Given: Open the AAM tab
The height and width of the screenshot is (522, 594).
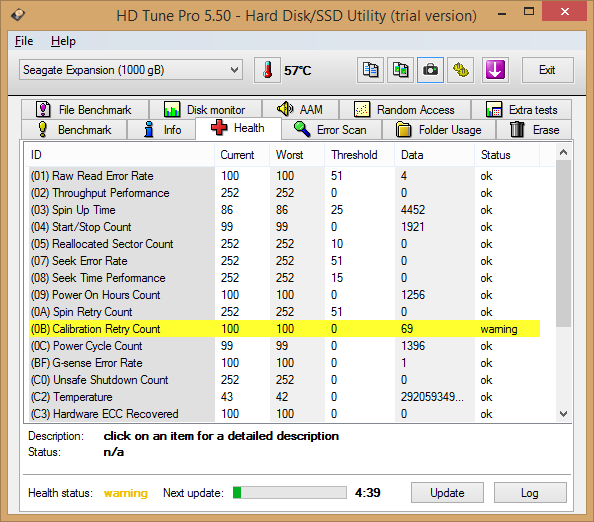Looking at the screenshot, I should pyautogui.click(x=300, y=109).
